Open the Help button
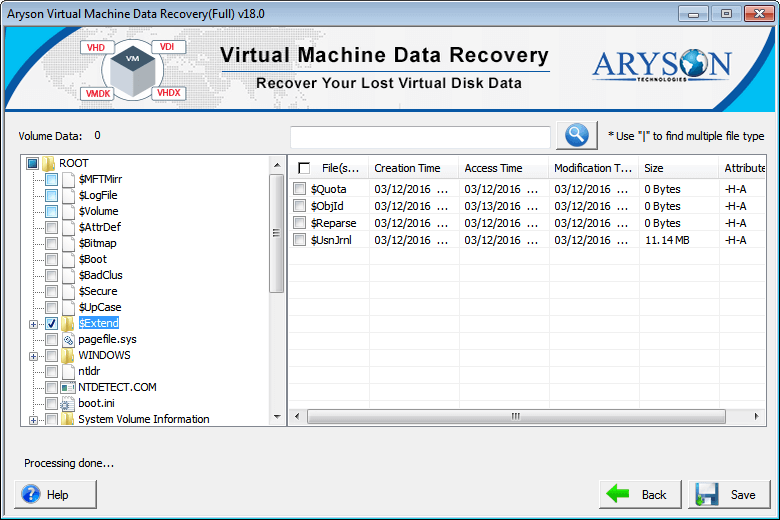Image resolution: width=780 pixels, height=520 pixels. [x=55, y=495]
